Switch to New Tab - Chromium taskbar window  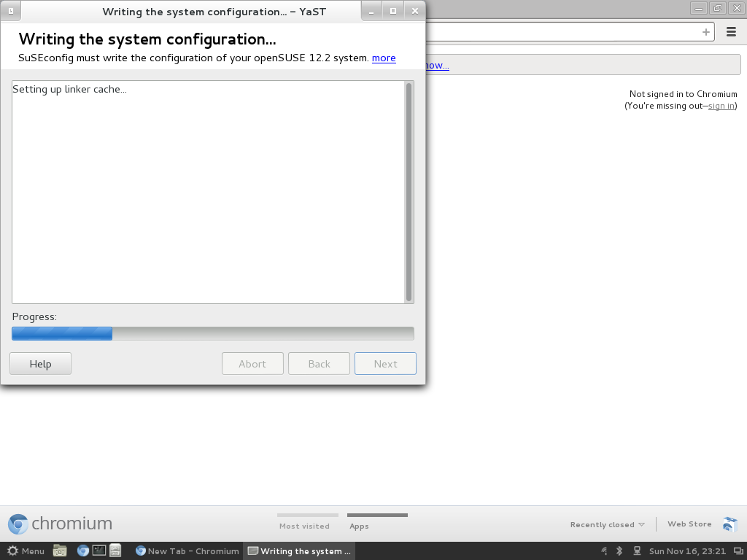point(187,551)
